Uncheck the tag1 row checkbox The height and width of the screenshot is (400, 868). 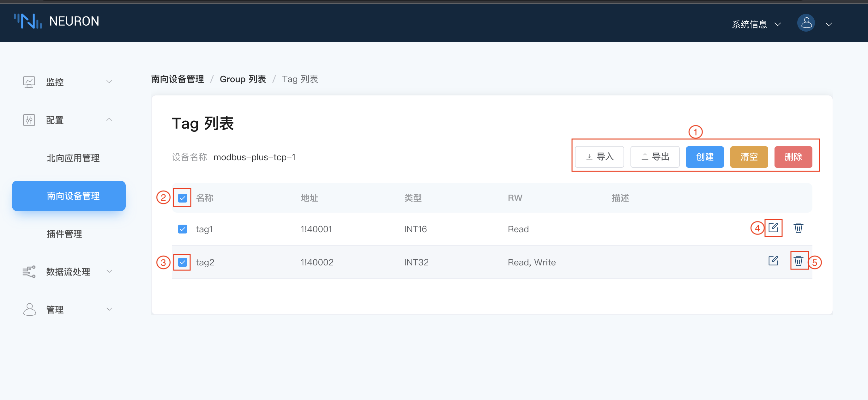182,229
